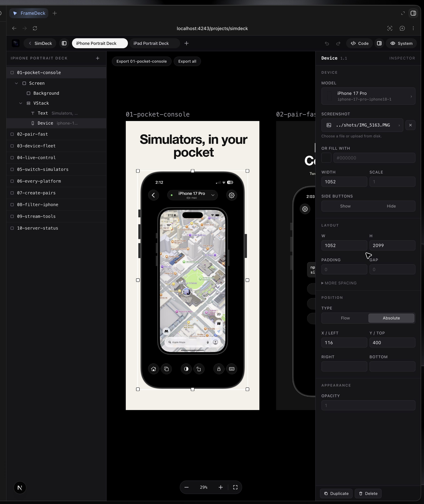This screenshot has width=424, height=504.
Task: Select the Device iphone layer
Action: (56, 123)
